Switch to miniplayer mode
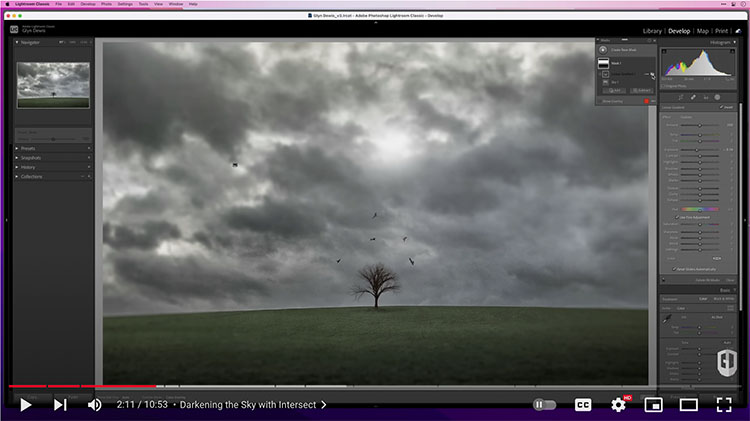Viewport: 750px width, 421px height. (653, 405)
